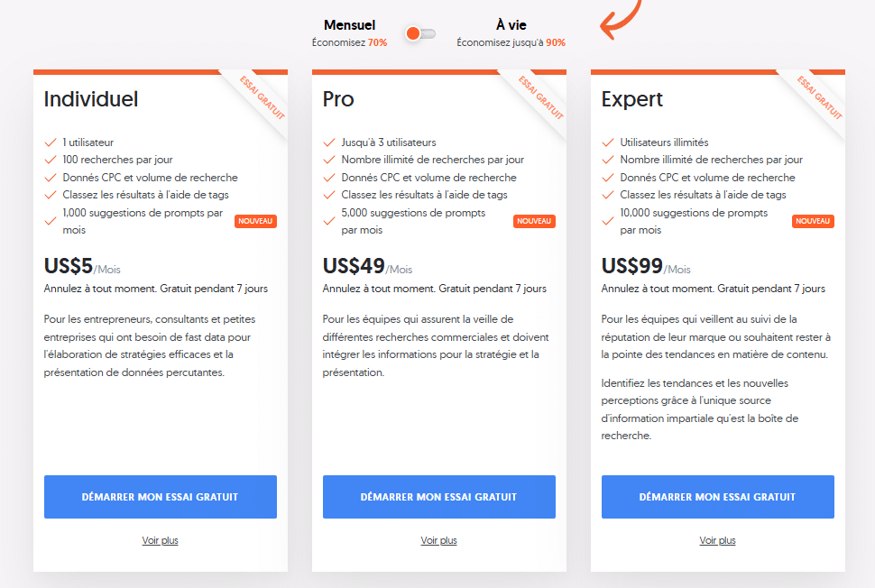The height and width of the screenshot is (588, 875).
Task: Click the Nouveau badge in Expert card
Action: click(x=813, y=221)
